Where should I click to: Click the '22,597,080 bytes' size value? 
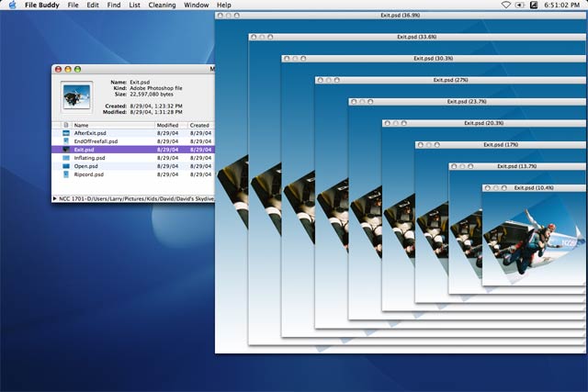point(152,94)
